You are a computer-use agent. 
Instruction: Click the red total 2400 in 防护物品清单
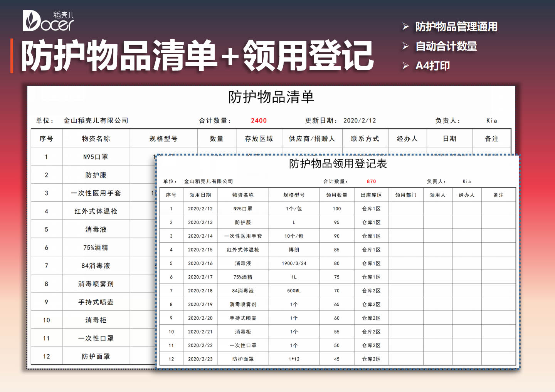(259, 121)
